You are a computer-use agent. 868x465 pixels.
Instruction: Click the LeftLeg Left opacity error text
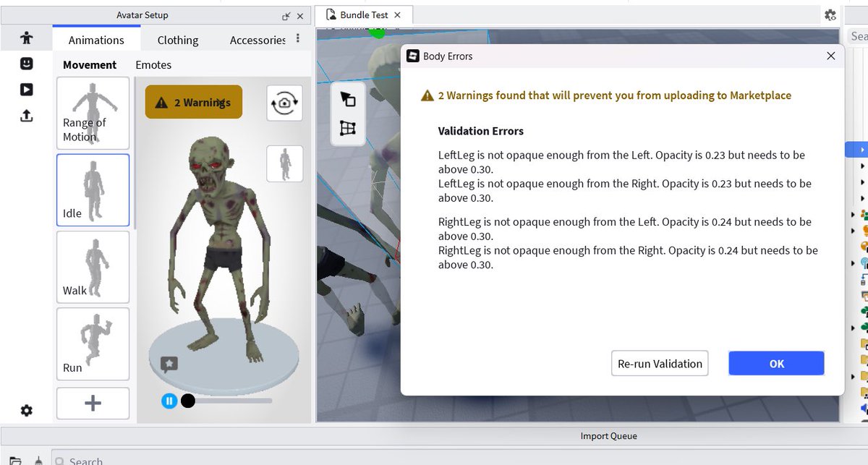coord(621,162)
